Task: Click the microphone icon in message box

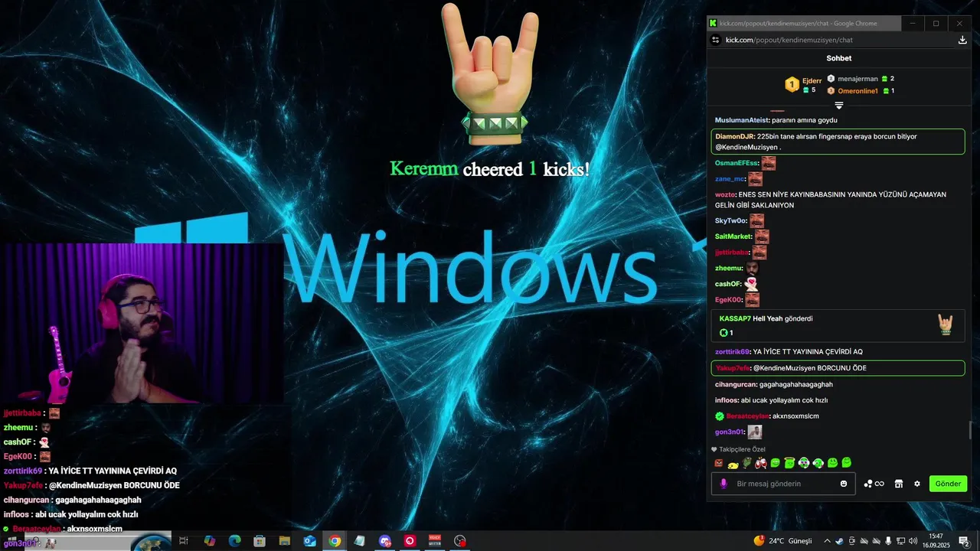Action: [x=724, y=484]
